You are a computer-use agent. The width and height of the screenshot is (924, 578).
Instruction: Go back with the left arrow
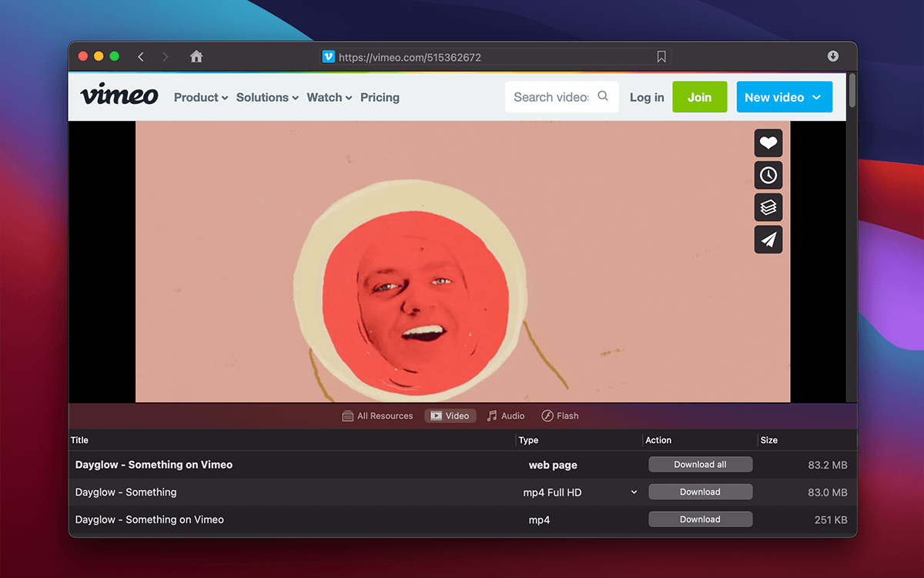[141, 56]
